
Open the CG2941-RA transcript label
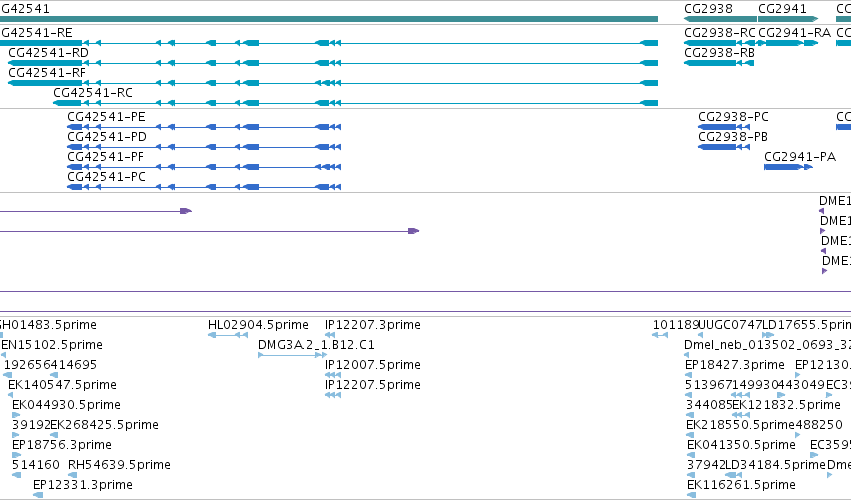[795, 33]
